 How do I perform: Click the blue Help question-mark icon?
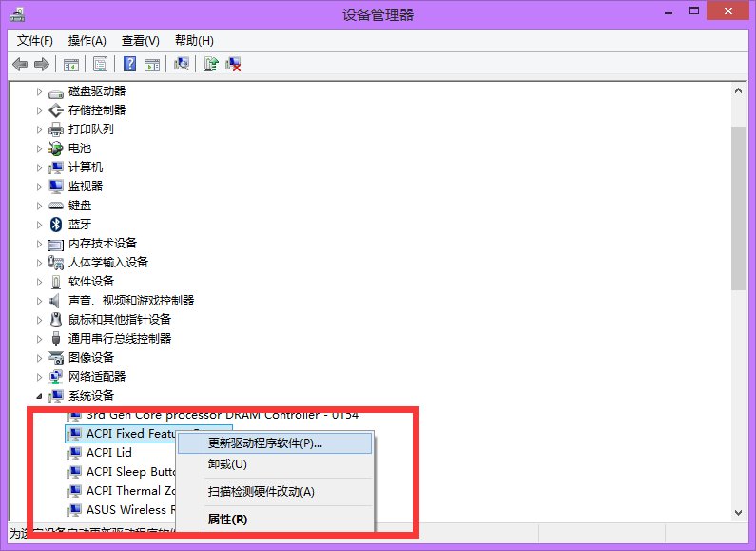pos(129,64)
